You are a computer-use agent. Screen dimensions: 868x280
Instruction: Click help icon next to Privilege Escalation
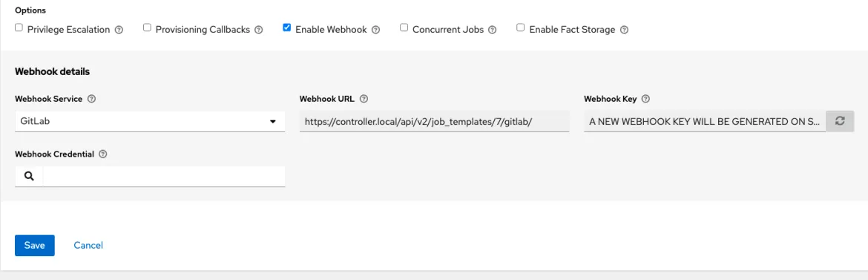119,30
